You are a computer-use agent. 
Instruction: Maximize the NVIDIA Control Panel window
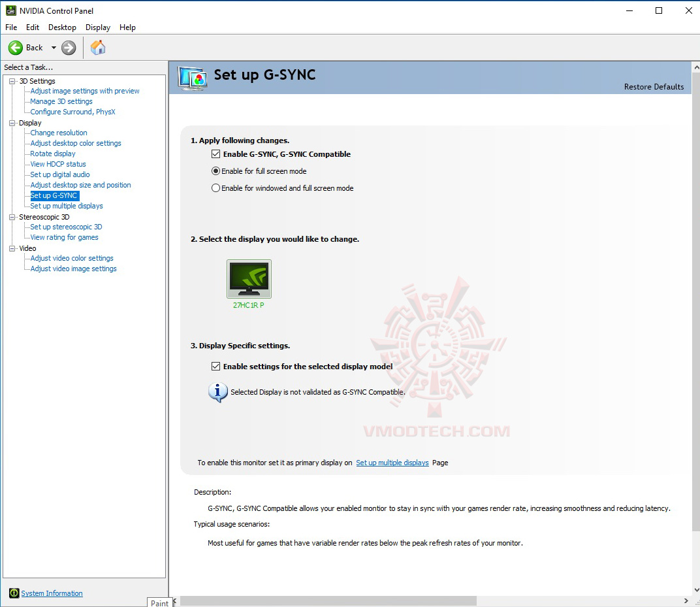pyautogui.click(x=658, y=10)
